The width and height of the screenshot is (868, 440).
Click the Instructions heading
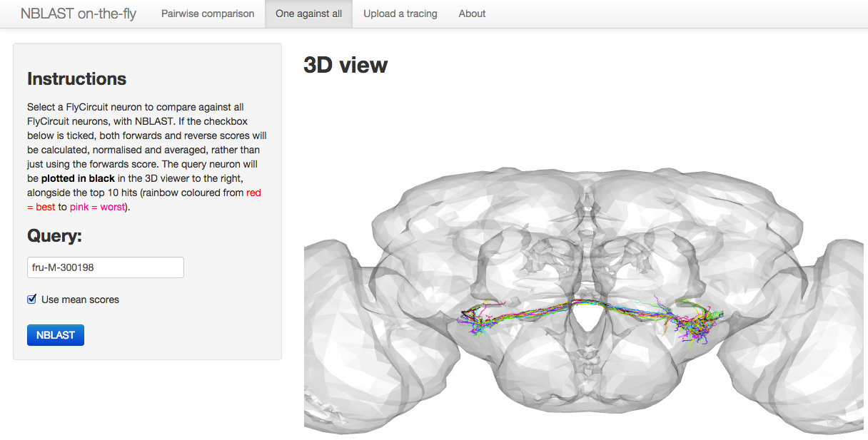pos(76,79)
